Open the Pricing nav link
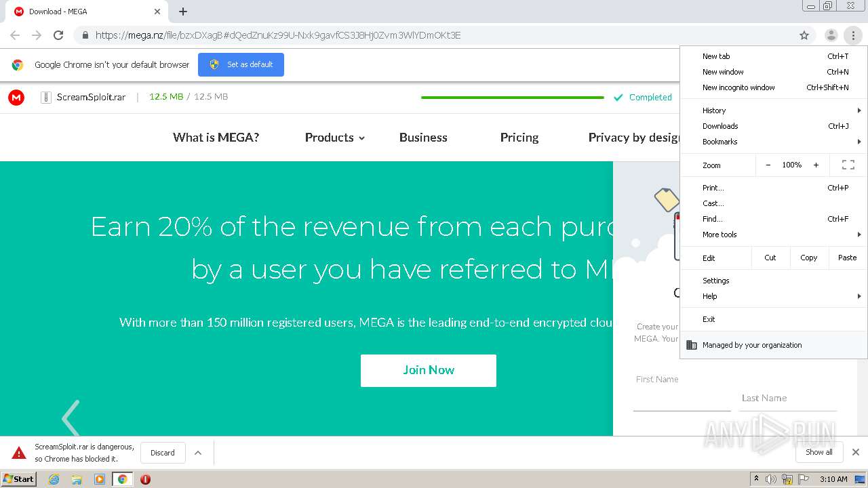Image resolution: width=868 pixels, height=488 pixels. [x=519, y=138]
